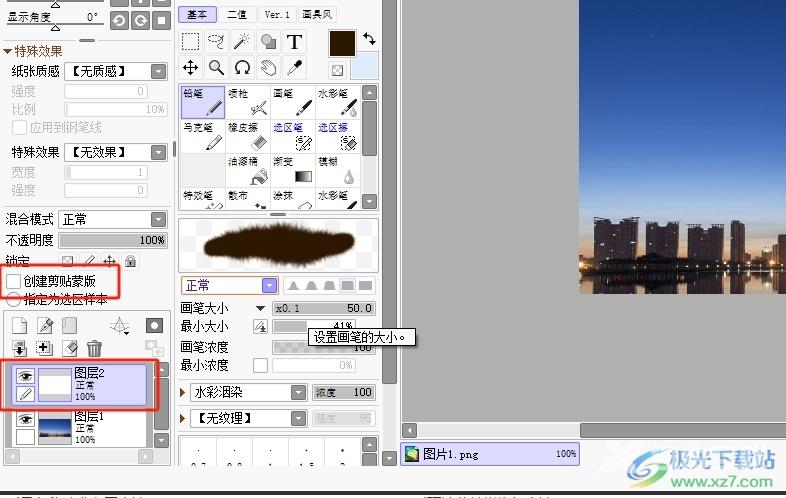Open the 纸张质感 dropdown
Screen dimensions: 786x498
158,72
